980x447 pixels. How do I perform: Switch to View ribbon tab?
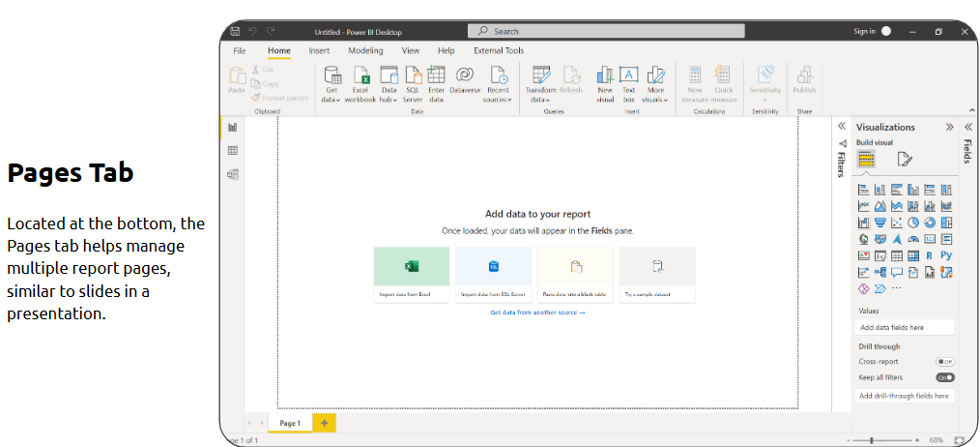[x=411, y=50]
